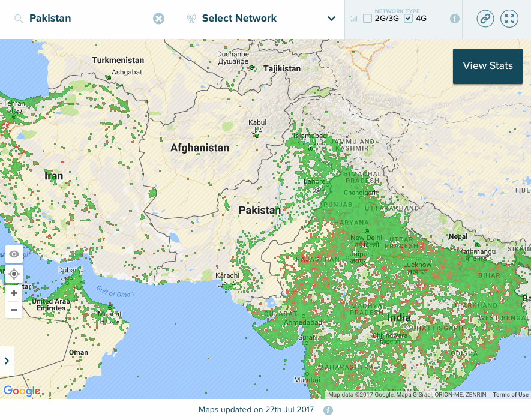Clear the Pakistan search text
Screen dimensions: 531x420
point(158,19)
